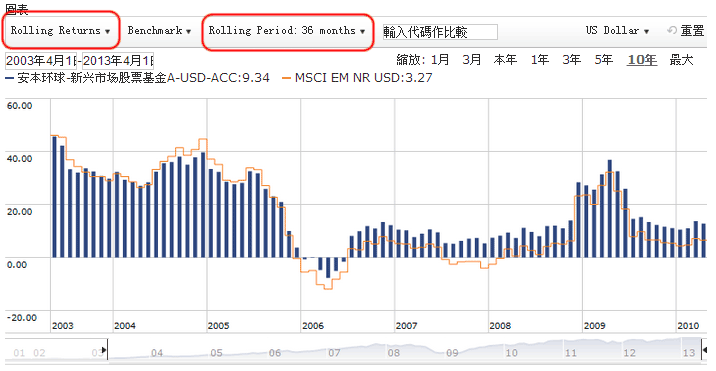
Task: Select the 本年 zoom range
Action: 505,60
